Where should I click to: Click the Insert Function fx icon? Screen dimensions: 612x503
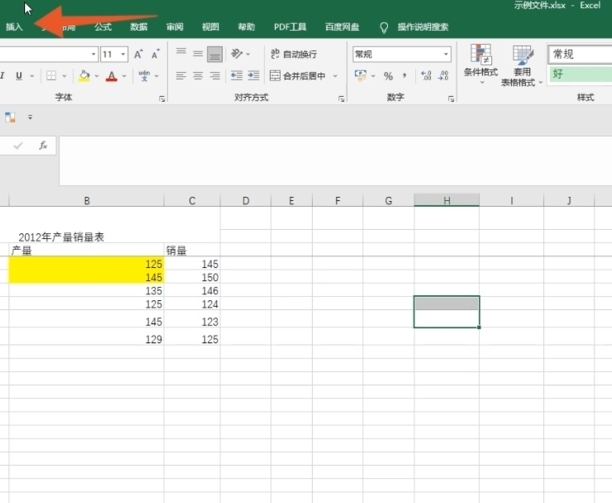click(x=43, y=146)
